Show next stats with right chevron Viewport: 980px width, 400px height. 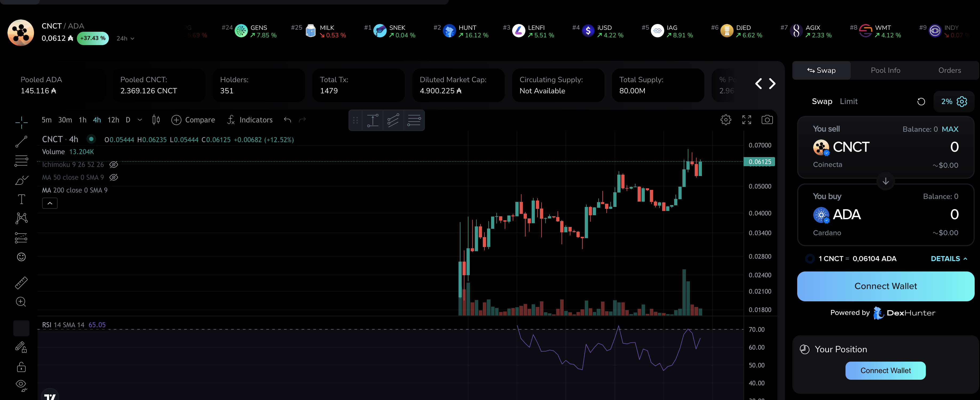point(772,84)
